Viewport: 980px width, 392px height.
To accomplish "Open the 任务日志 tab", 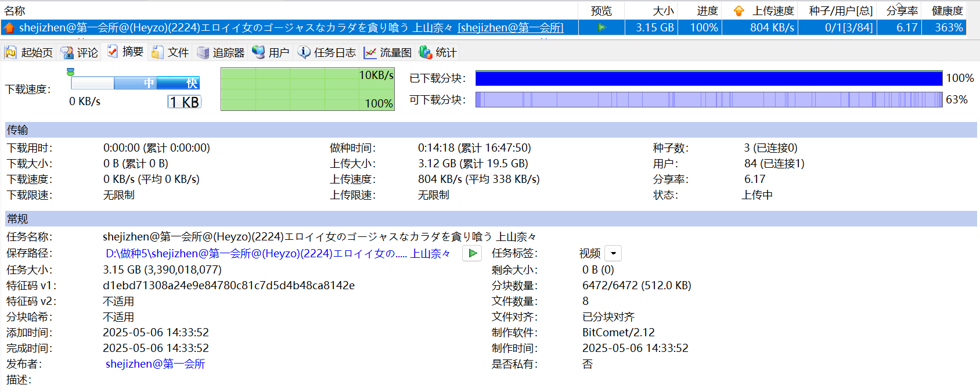I will [x=327, y=52].
